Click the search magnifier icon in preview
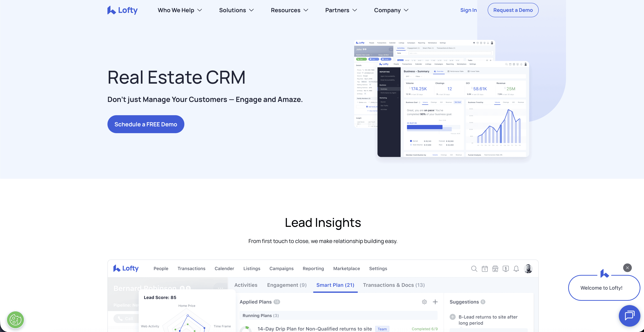The image size is (644, 332). pos(474,269)
